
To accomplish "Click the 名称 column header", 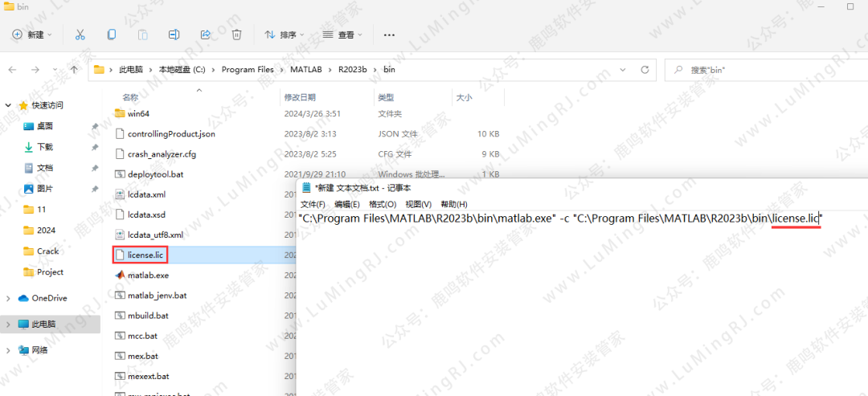I will (130, 97).
